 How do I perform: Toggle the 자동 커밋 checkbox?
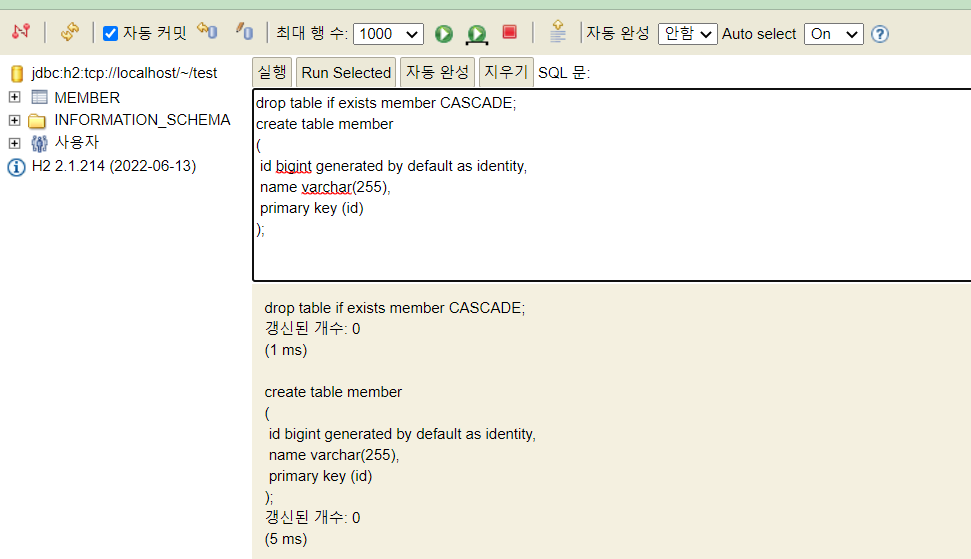click(x=110, y=33)
